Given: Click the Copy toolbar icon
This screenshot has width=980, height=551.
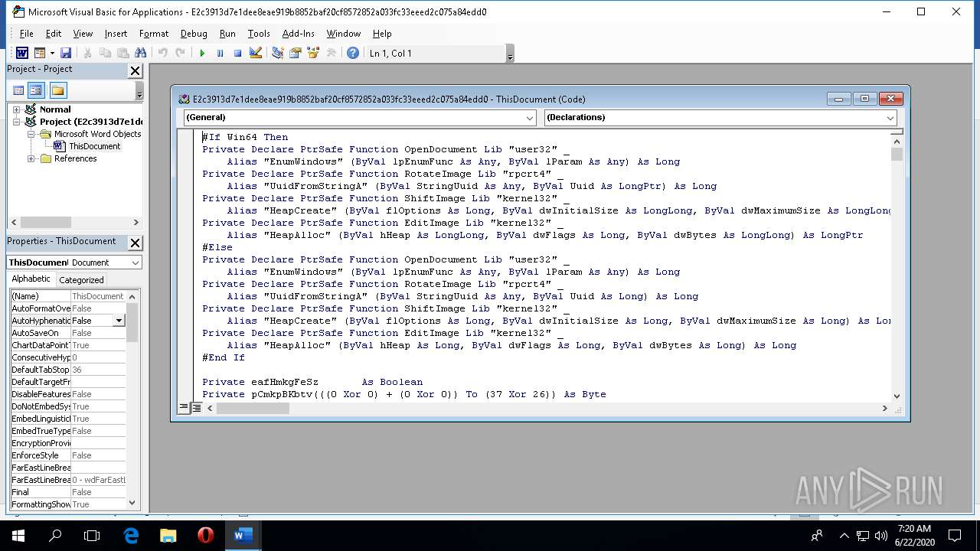Looking at the screenshot, I should [105, 53].
